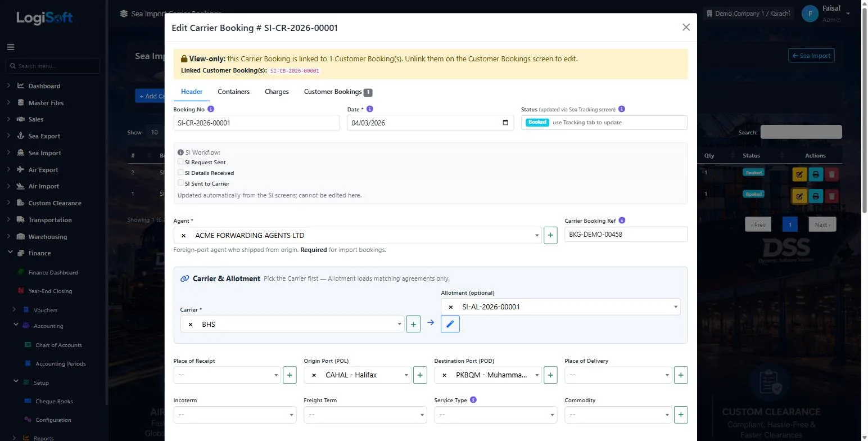Toggle SI Details Received checkbox
The width and height of the screenshot is (868, 441).
[x=180, y=173]
